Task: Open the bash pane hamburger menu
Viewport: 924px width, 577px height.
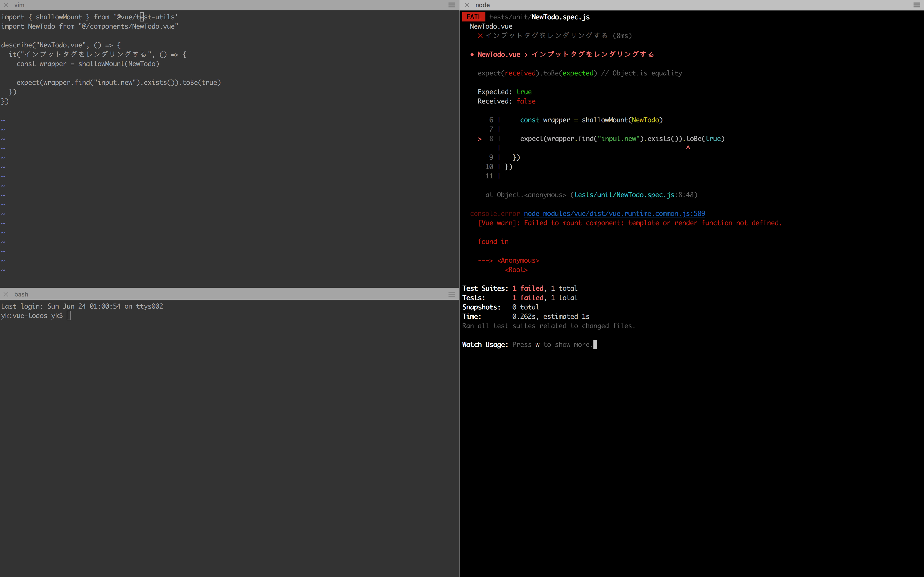Action: 452,294
